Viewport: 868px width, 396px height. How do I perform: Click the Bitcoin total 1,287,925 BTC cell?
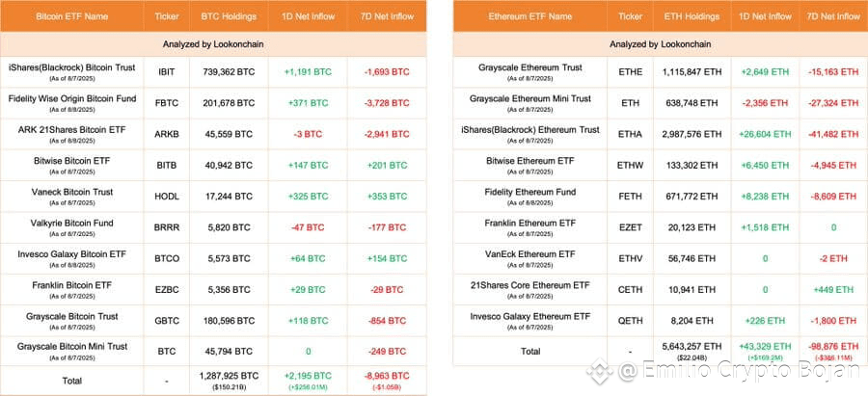tap(229, 376)
